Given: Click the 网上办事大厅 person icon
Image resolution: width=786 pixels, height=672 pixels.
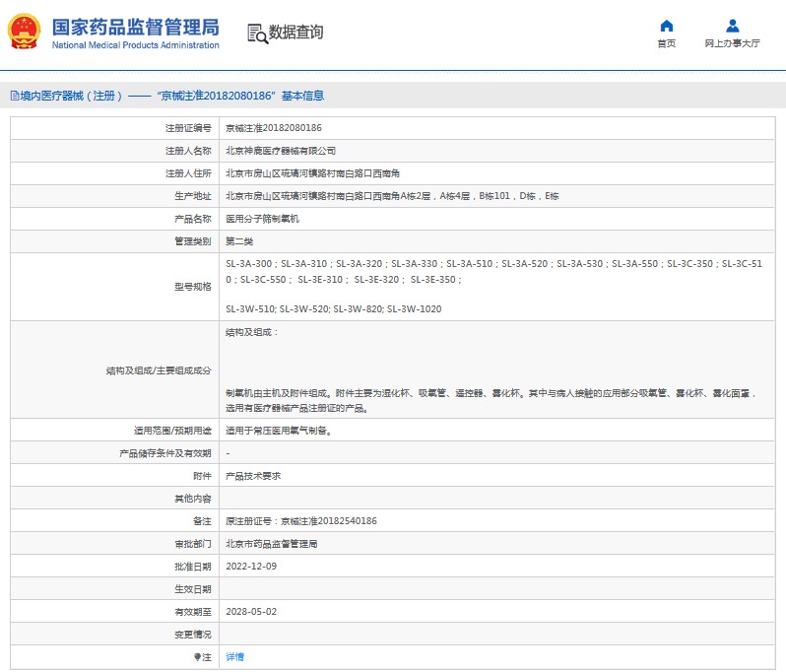Looking at the screenshot, I should pos(732,26).
